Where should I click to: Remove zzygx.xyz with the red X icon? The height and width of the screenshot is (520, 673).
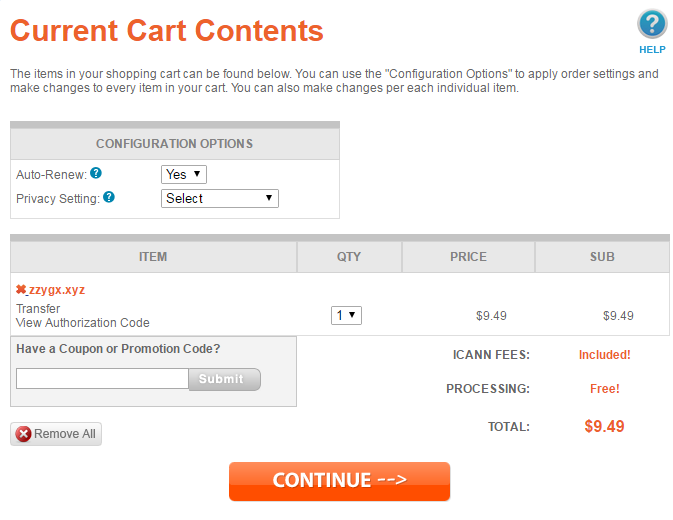click(21, 290)
